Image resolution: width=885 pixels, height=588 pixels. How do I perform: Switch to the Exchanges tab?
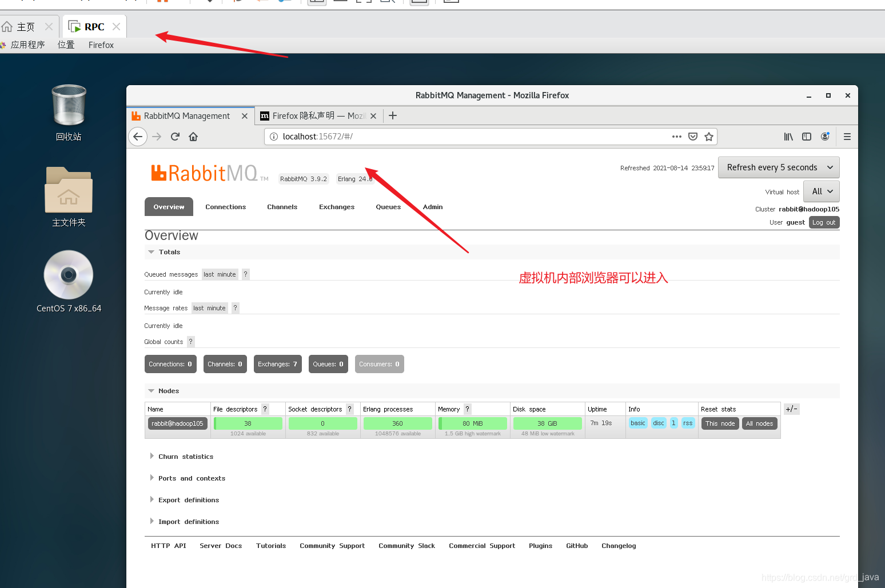click(337, 207)
